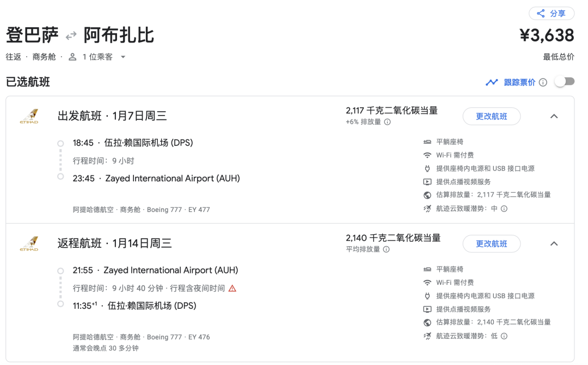Click flight number line with EY 476
Image resolution: width=588 pixels, height=365 pixels.
click(x=142, y=337)
